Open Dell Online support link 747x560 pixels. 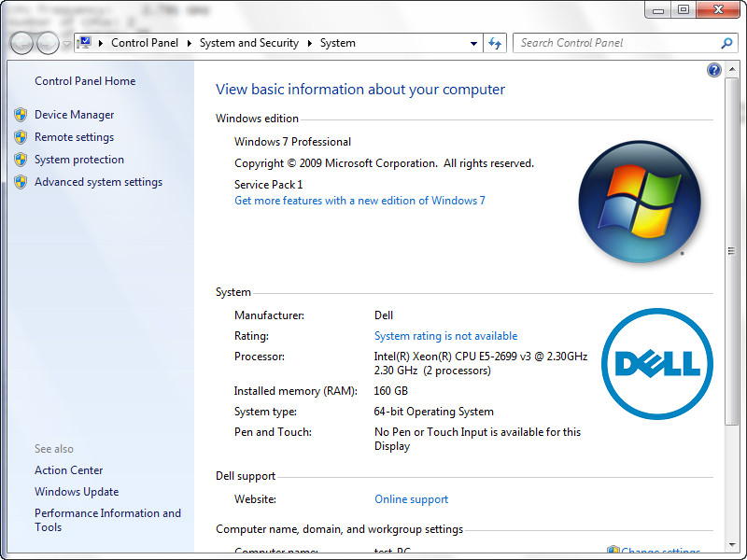[x=411, y=499]
